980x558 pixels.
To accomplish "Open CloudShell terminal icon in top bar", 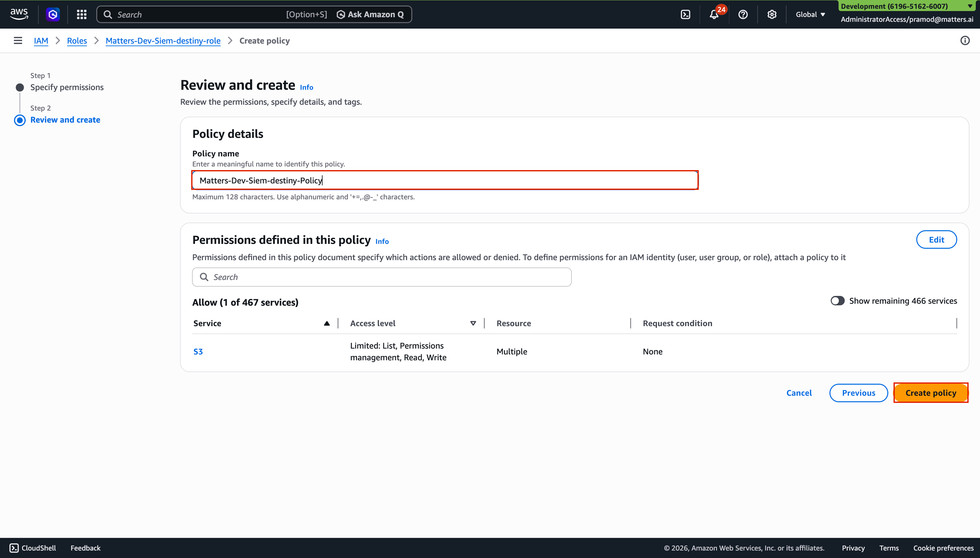I will [x=685, y=15].
